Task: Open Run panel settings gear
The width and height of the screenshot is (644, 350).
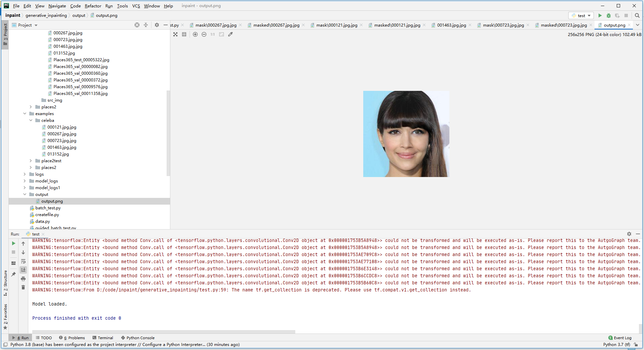Action: pos(629,234)
